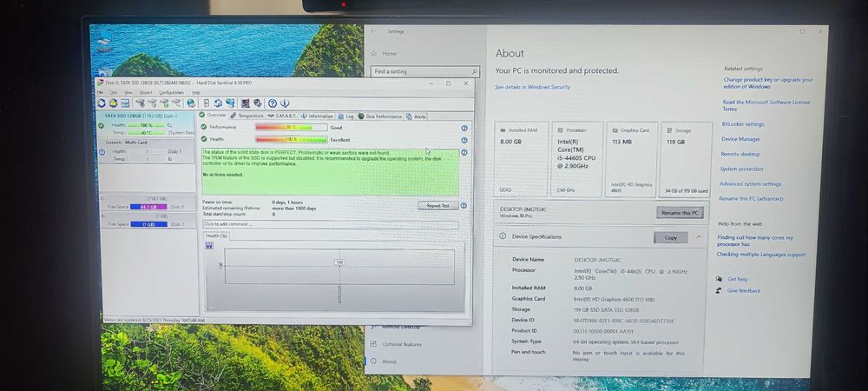Click the Copy button for device specifications

[670, 237]
